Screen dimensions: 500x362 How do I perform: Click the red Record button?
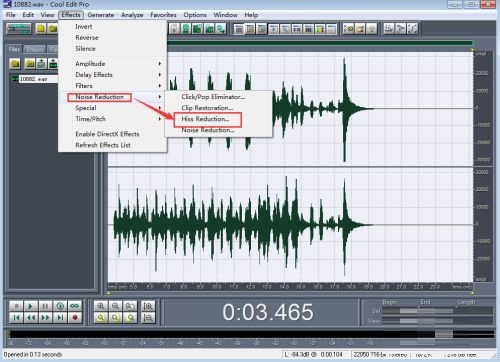point(75,317)
